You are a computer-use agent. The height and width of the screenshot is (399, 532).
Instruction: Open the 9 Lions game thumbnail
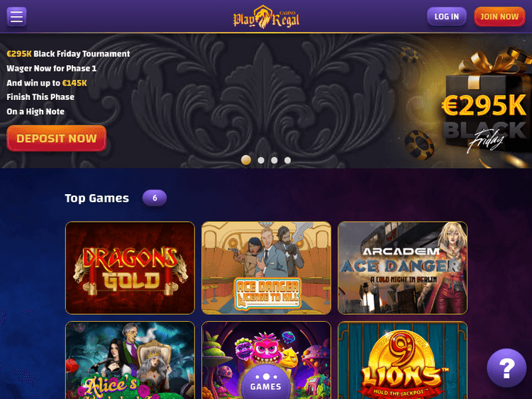coord(402,360)
